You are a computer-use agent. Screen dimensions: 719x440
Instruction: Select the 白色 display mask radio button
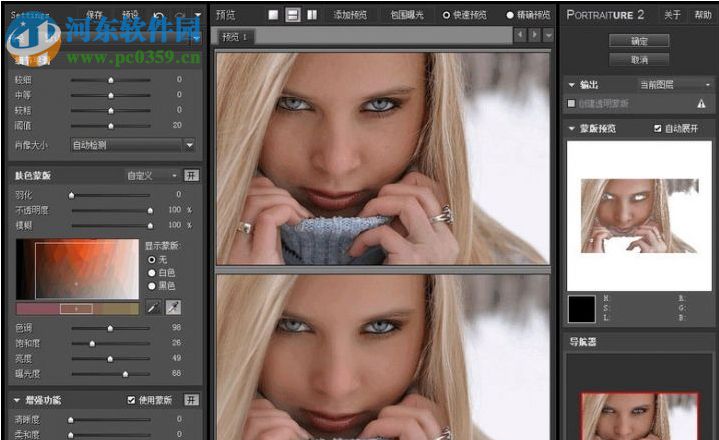152,273
